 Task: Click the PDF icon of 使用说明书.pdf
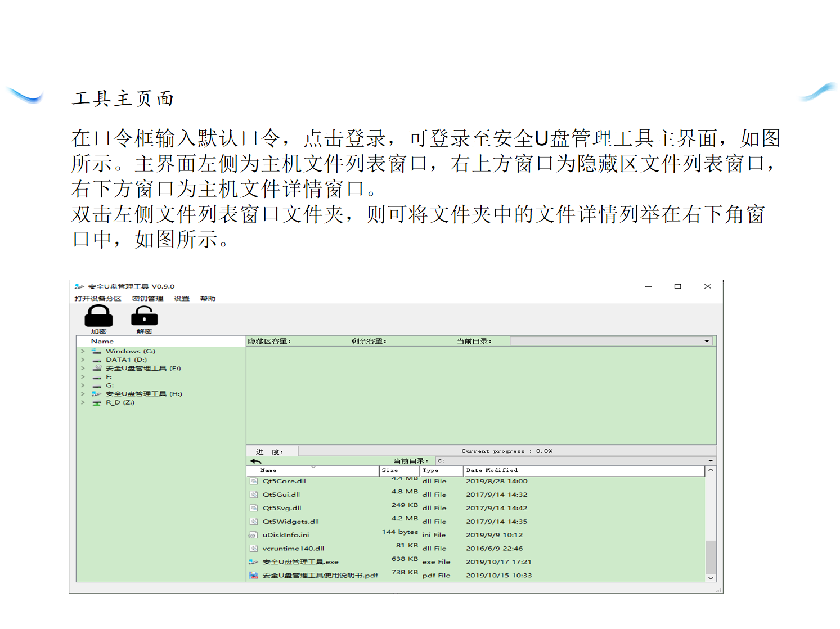(254, 575)
